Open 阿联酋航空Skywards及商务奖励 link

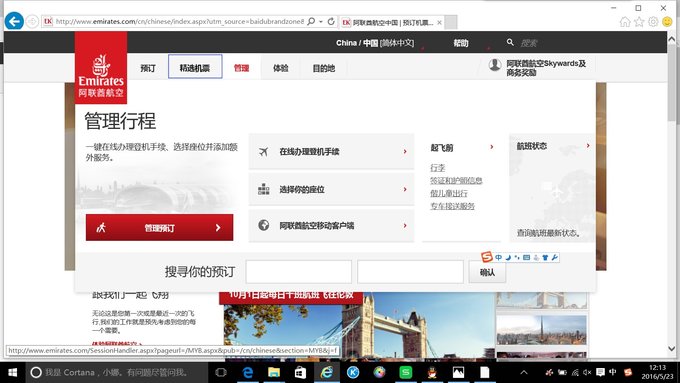(546, 68)
